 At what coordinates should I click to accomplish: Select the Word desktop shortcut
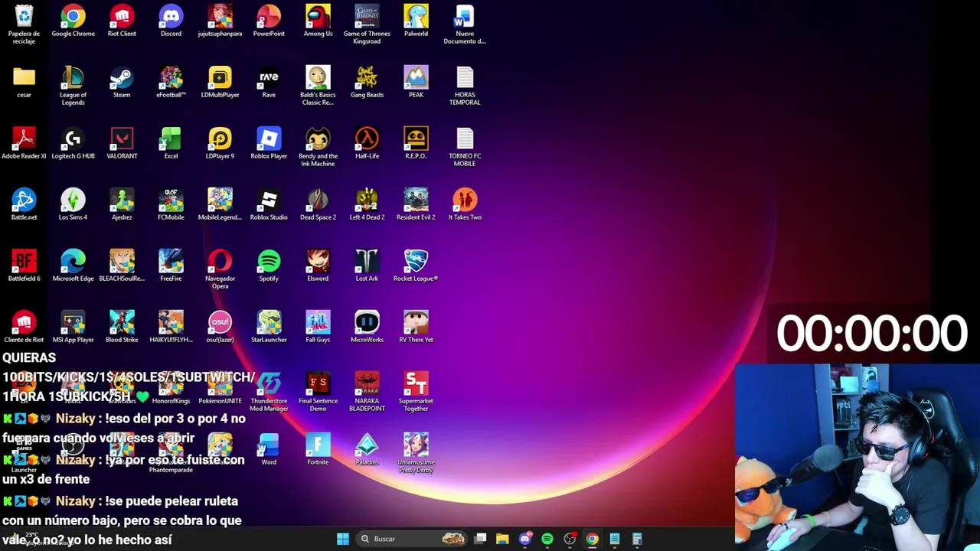pyautogui.click(x=269, y=450)
